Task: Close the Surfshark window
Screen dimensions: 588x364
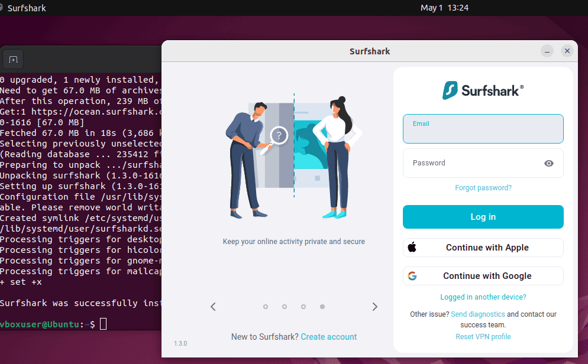Action: pos(567,51)
